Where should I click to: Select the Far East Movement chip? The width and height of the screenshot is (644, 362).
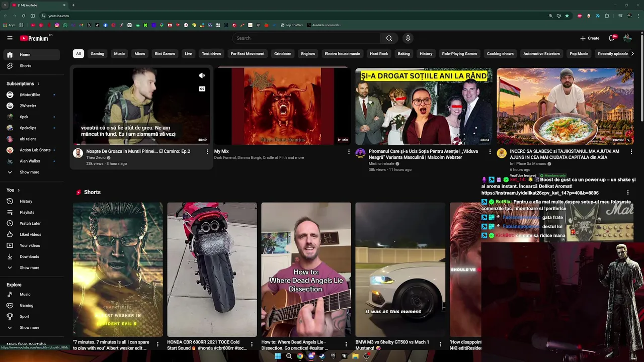pos(248,54)
